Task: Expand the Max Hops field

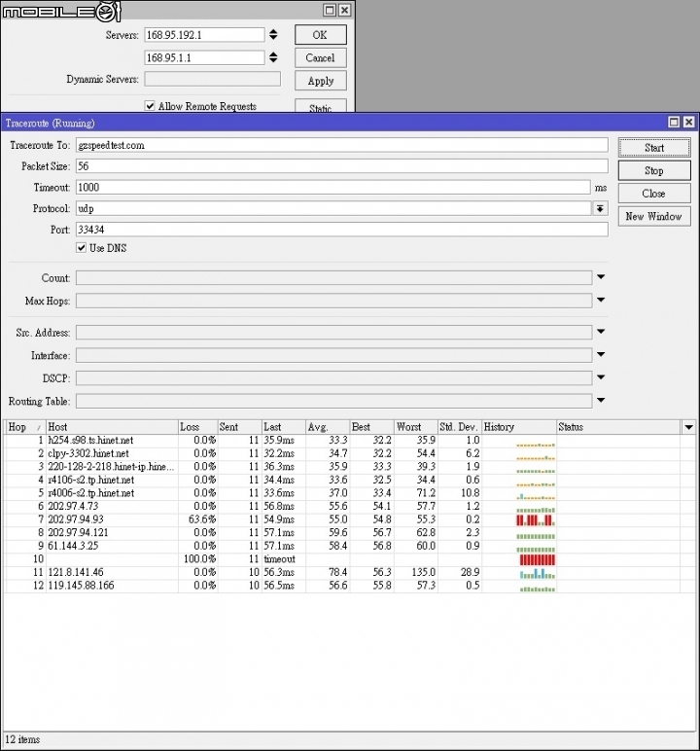Action: (601, 300)
